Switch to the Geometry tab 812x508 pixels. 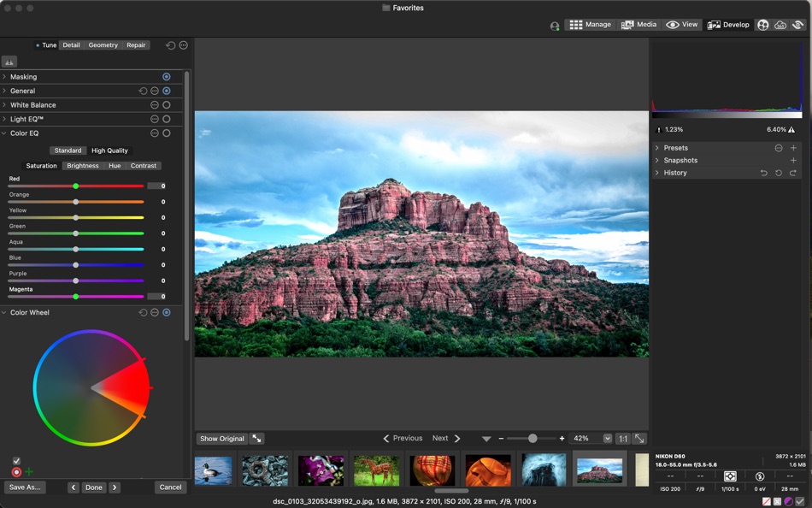point(103,44)
